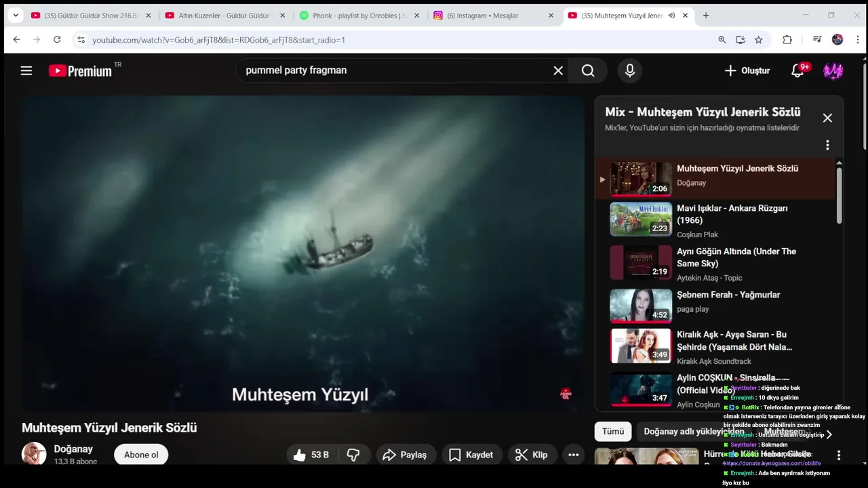
Task: Click the address bar URL
Action: [218, 40]
